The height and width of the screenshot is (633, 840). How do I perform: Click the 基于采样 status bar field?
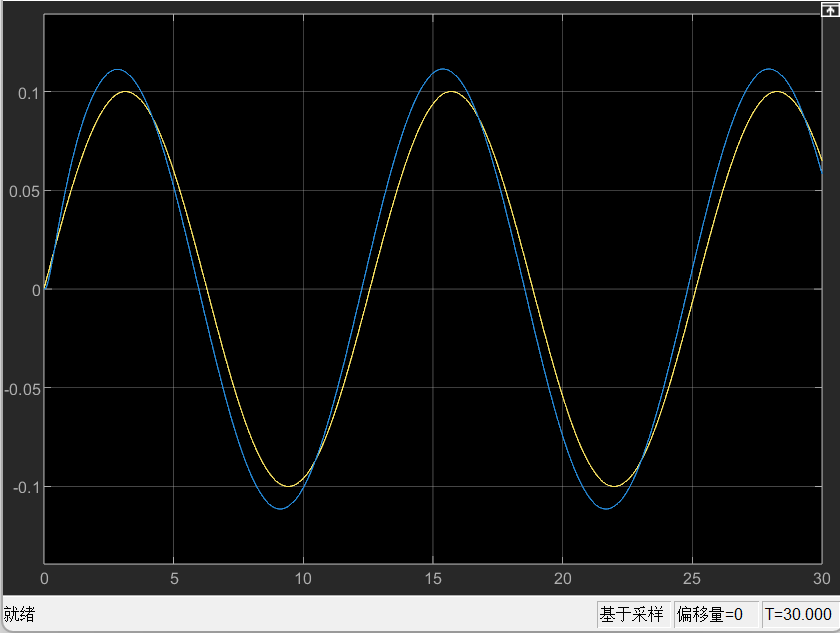click(631, 614)
